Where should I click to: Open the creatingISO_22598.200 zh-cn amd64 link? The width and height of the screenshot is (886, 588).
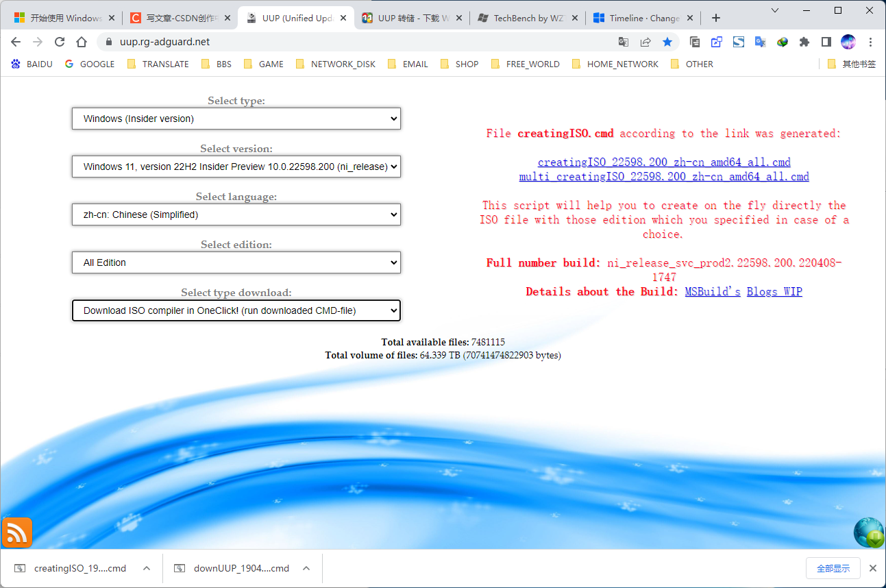coord(663,162)
